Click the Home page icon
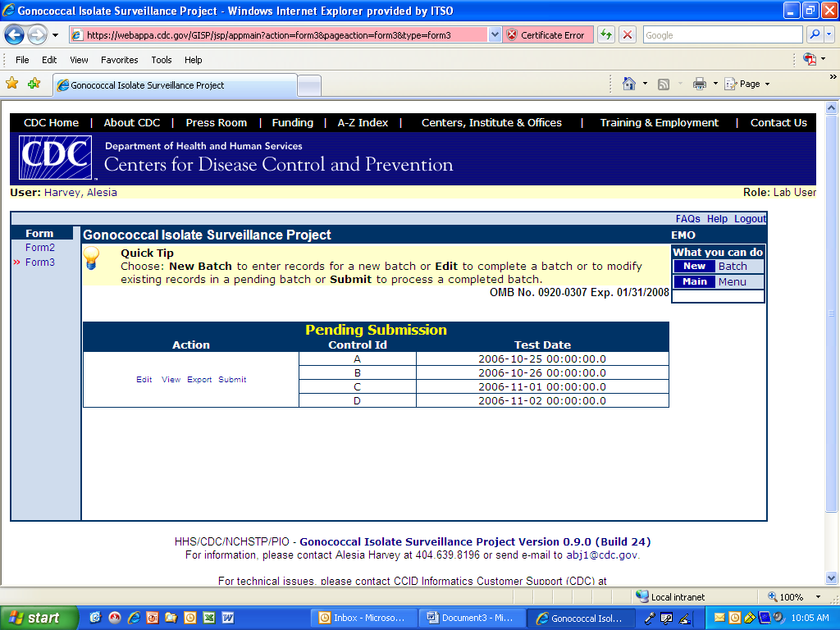Viewport: 840px width, 630px height. tap(629, 84)
